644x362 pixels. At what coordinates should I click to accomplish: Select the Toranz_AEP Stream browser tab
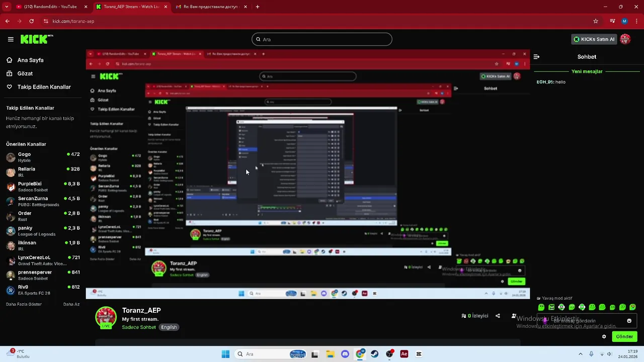tap(131, 7)
